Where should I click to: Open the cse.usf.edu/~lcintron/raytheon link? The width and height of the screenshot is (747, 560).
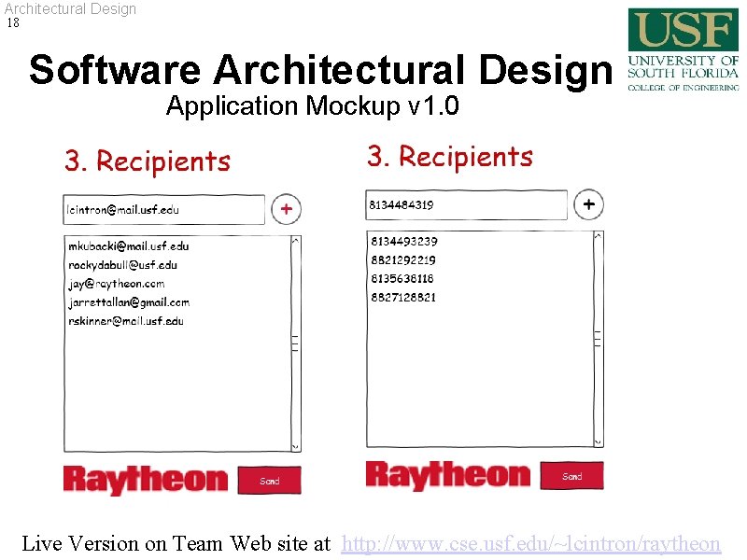click(530, 544)
